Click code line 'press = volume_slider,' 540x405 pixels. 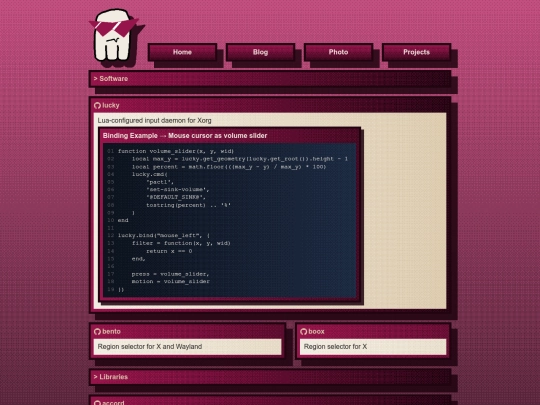(x=170, y=274)
